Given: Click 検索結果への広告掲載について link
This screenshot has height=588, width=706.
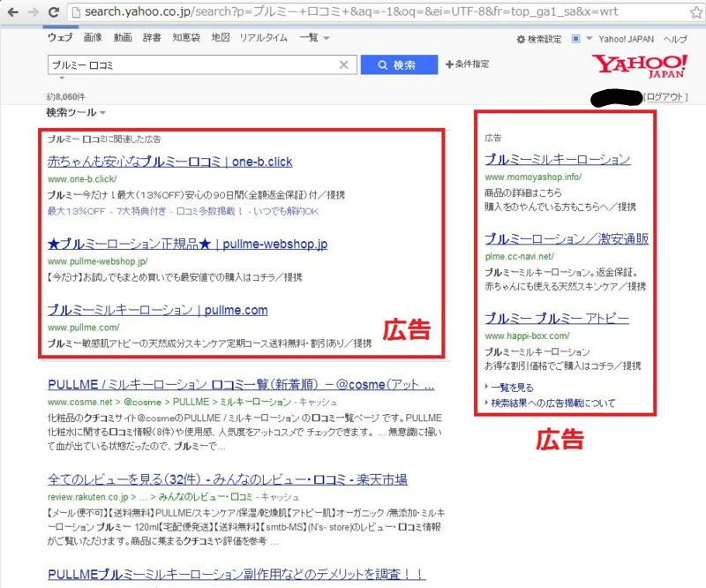Looking at the screenshot, I should [x=553, y=403].
